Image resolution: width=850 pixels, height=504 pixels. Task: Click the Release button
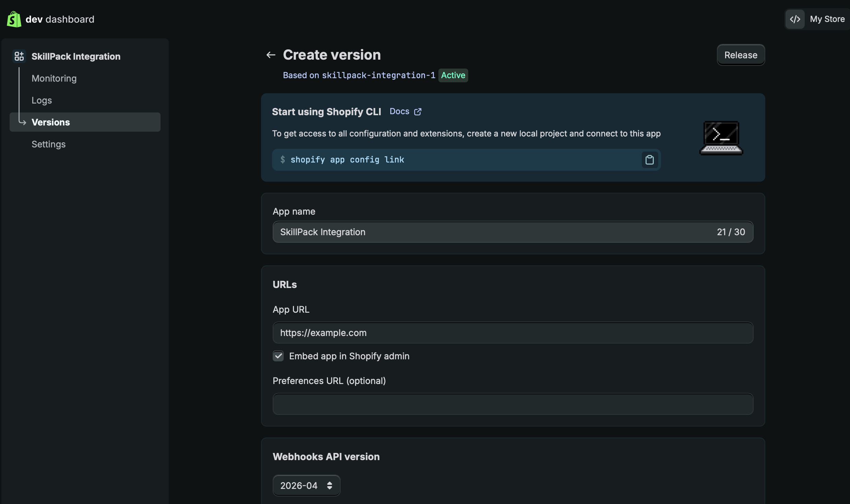coord(741,55)
